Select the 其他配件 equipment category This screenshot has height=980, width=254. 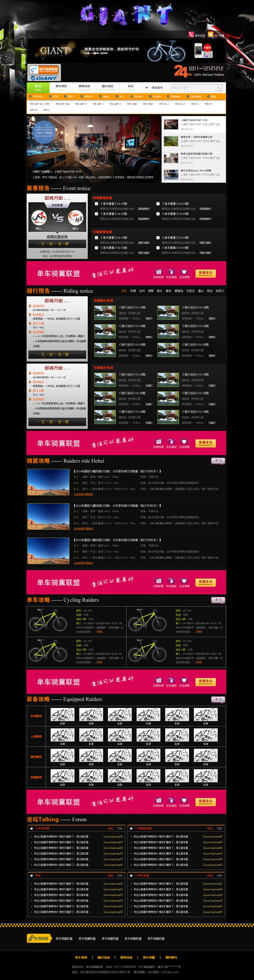coord(36,777)
